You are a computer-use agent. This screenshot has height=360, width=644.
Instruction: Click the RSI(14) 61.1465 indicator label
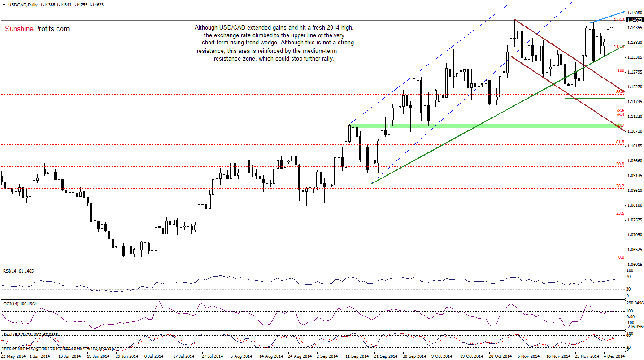[x=18, y=271]
